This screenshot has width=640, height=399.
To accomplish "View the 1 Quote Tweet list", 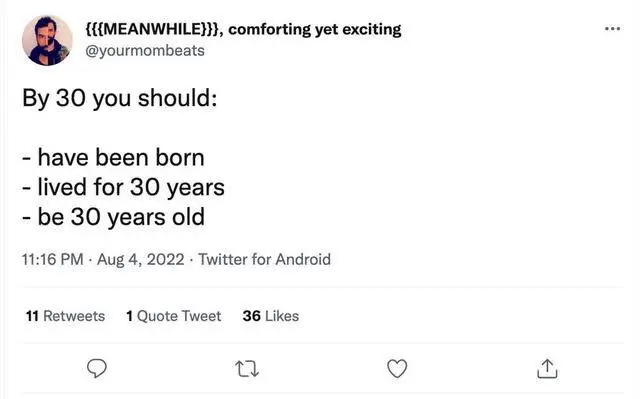I will 173,316.
